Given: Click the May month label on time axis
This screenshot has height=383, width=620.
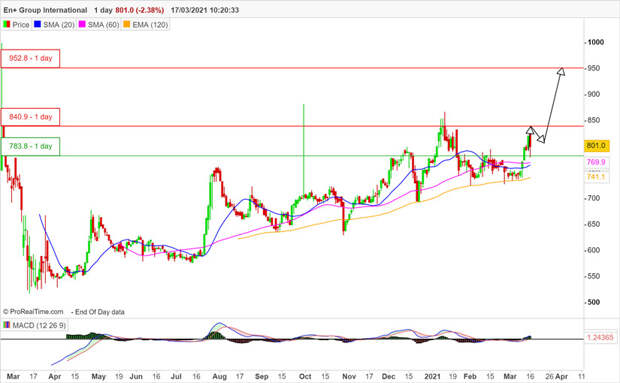Looking at the screenshot, I should (98, 377).
